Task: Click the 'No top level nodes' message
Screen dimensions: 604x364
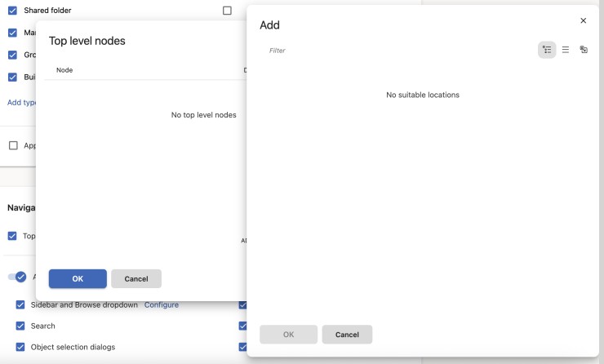Action: (x=203, y=115)
